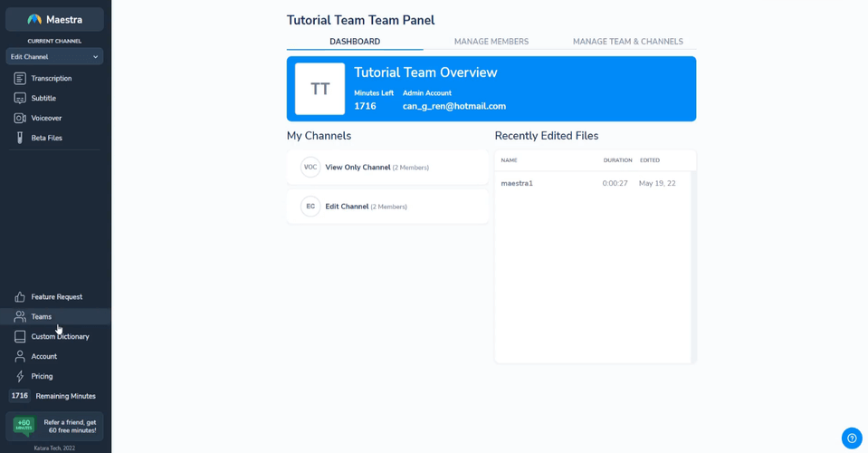Click the 1716 remaining minutes badge
The height and width of the screenshot is (453, 868).
pyautogui.click(x=20, y=396)
